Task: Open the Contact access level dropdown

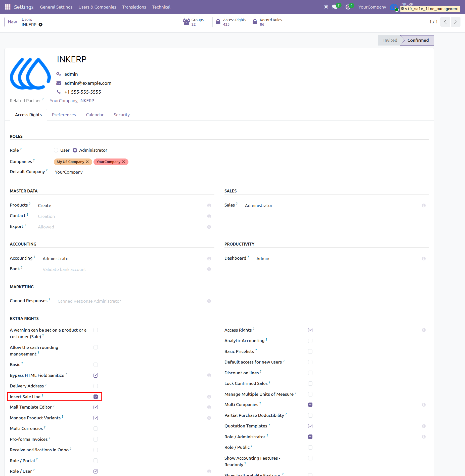Action: coord(121,216)
